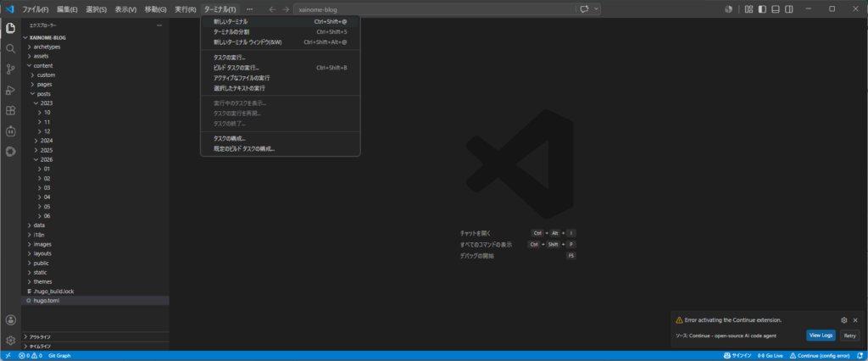Open the Run and Debug view icon
Screen dimensions: 868x361
tap(10, 90)
